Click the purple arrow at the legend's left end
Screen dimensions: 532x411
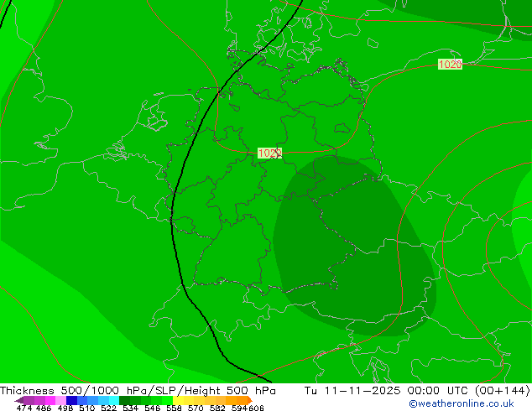[x=19, y=401]
